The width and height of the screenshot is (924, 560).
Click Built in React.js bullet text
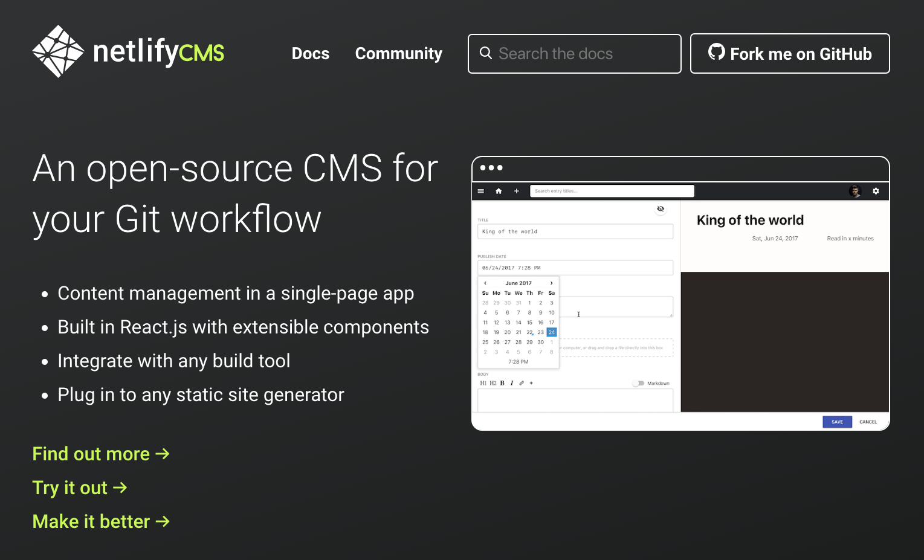[243, 327]
